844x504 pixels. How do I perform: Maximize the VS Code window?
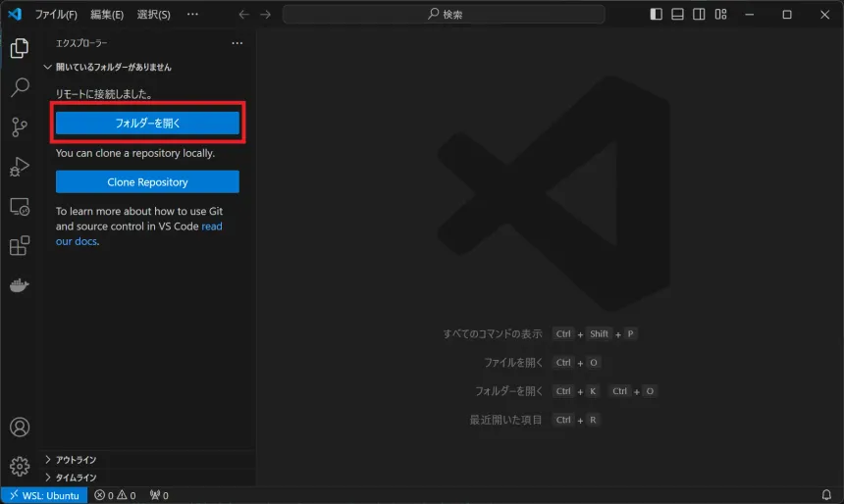[787, 15]
